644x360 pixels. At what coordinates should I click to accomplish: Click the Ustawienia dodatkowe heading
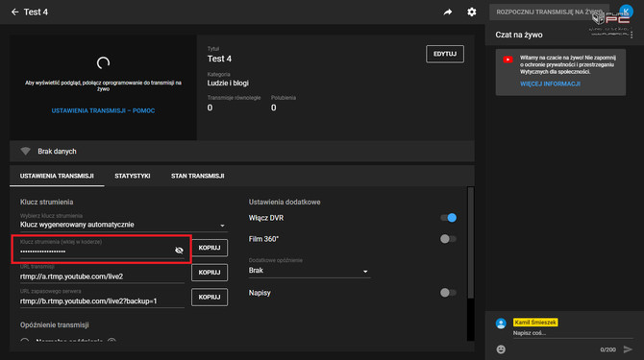click(285, 202)
